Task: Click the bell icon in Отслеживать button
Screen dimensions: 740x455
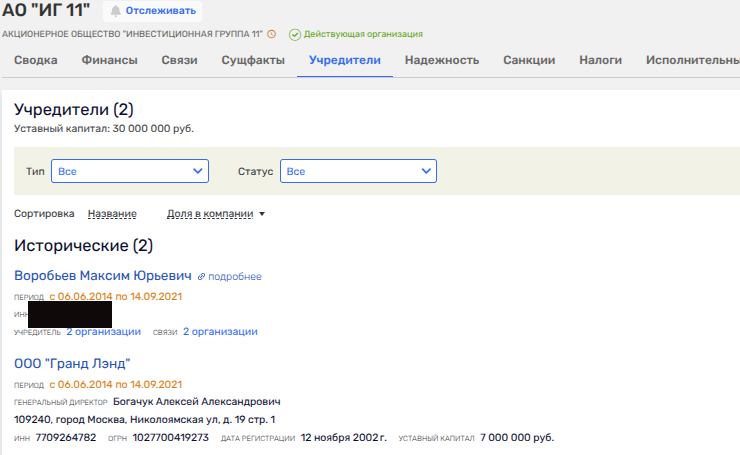Action: [x=116, y=11]
